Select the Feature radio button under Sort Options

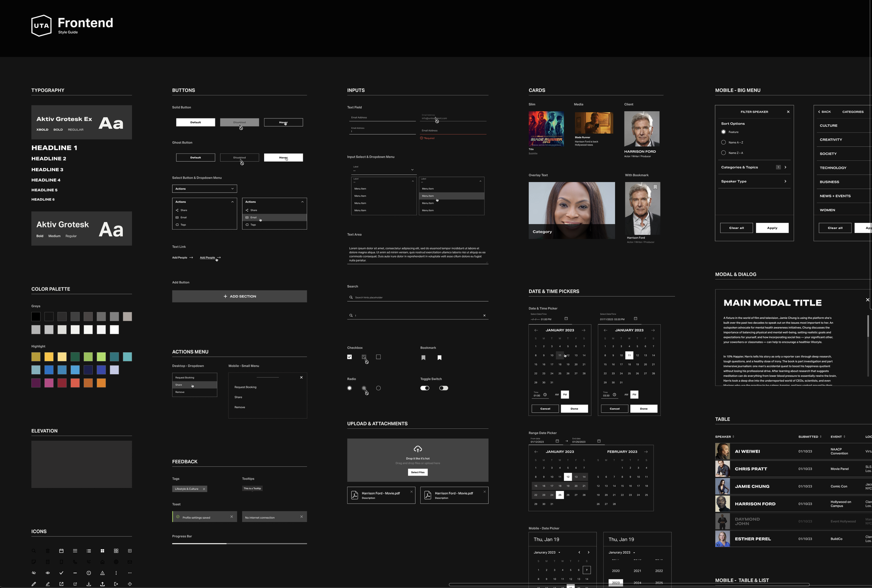(723, 131)
